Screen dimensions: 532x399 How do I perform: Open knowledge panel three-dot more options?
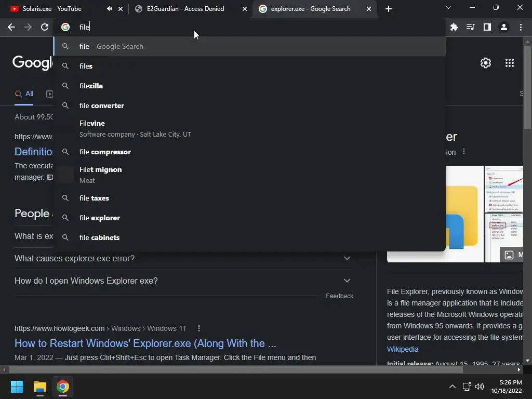(x=464, y=152)
